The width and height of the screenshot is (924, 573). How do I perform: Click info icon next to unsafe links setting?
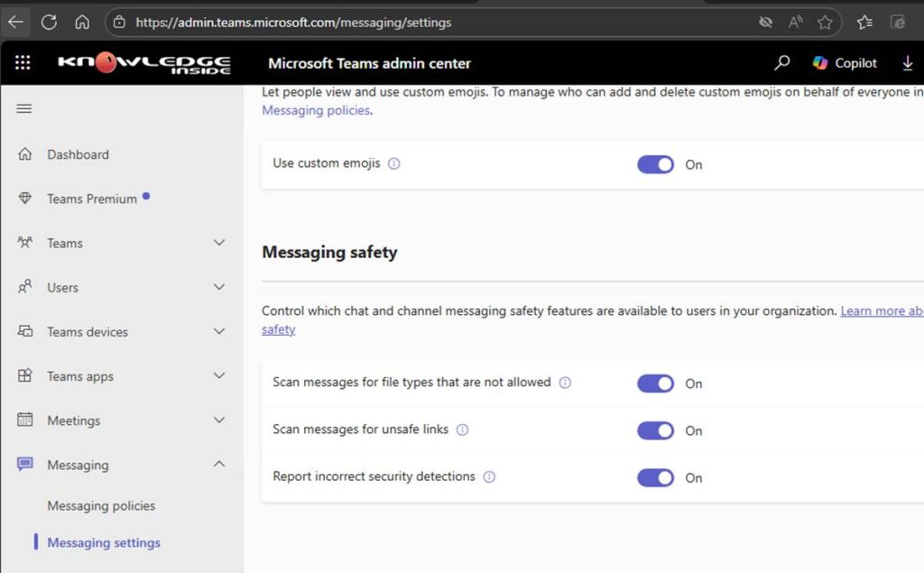[x=462, y=430]
